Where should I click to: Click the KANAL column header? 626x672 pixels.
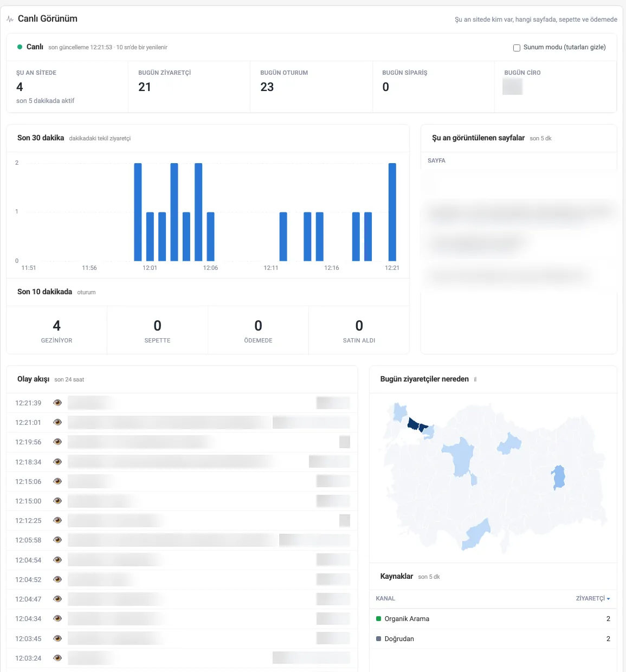(x=385, y=598)
